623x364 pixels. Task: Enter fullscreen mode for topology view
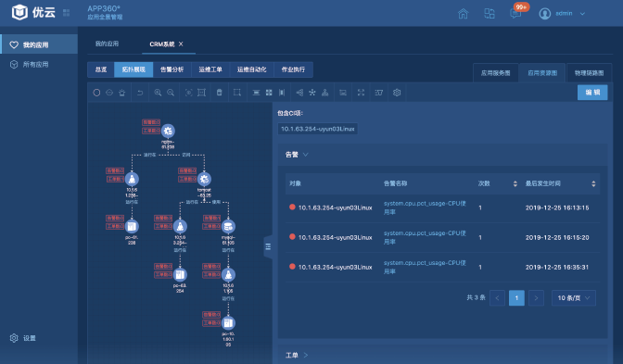tap(361, 93)
